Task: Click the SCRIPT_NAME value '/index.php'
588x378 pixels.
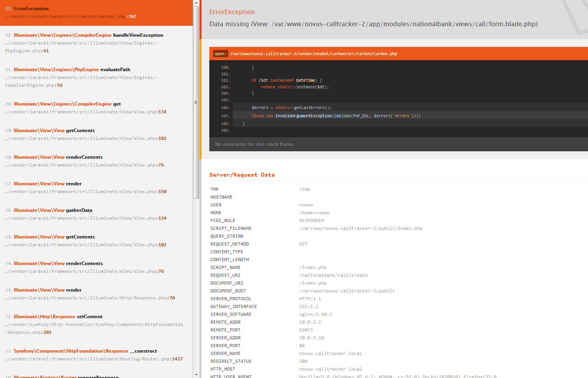Action: click(x=313, y=267)
